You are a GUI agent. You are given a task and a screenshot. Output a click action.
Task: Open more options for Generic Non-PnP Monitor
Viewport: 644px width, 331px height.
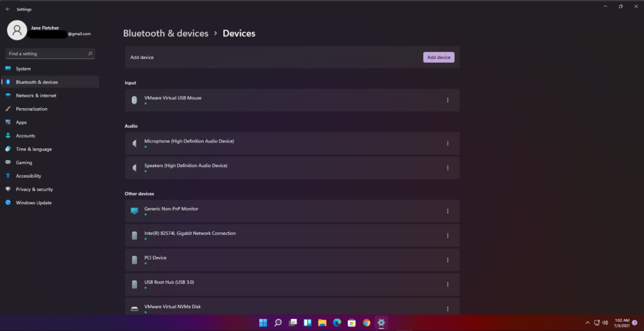point(448,211)
